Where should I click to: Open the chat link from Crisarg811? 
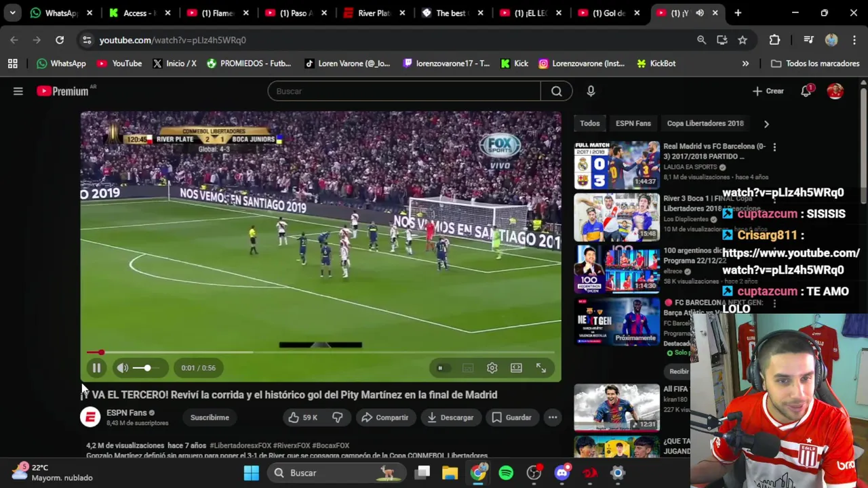[791, 261]
